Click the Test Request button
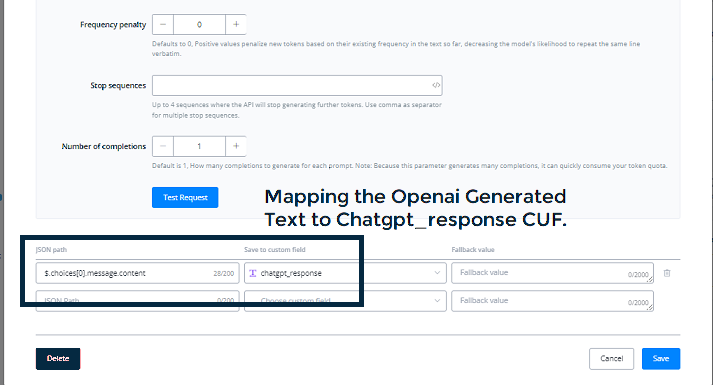Screen dimensions: 713x385 coord(185,197)
